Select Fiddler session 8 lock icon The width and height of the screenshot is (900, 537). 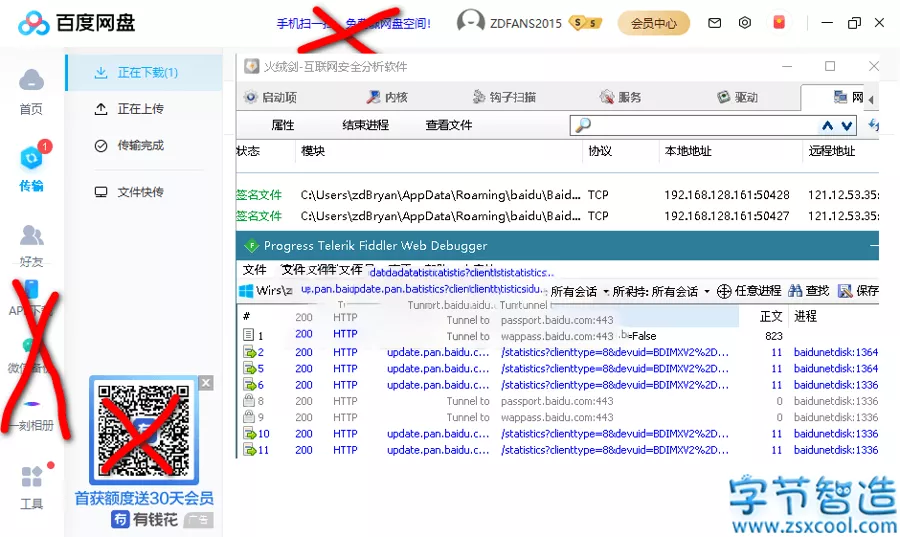pos(249,400)
